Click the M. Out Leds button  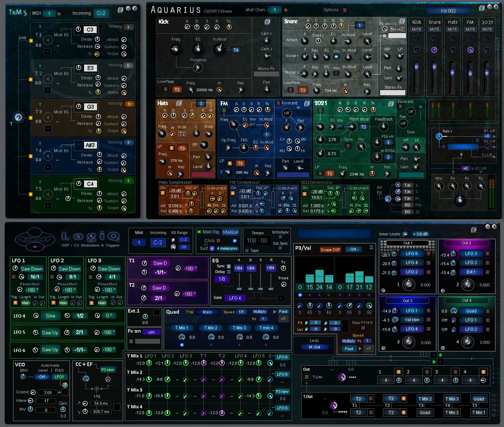tap(314, 347)
